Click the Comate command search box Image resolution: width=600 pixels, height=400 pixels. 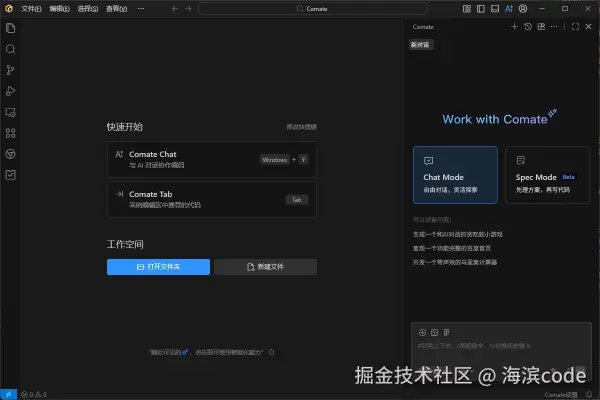(313, 8)
